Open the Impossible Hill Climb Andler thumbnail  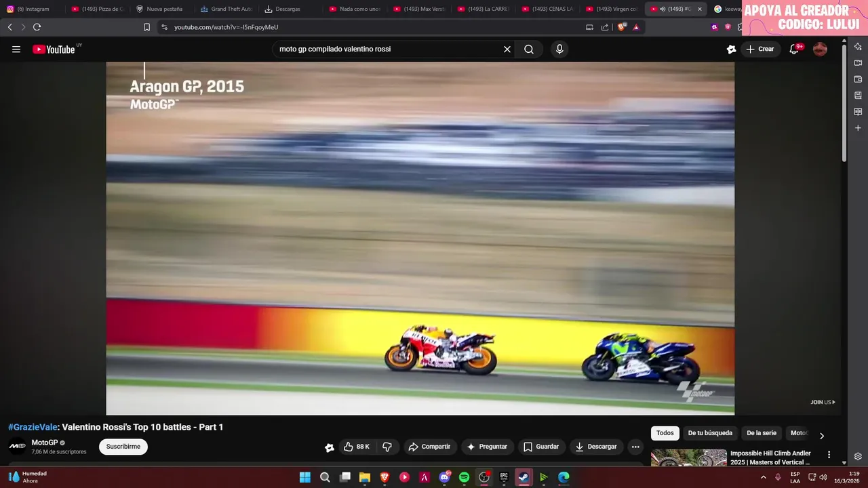688,458
